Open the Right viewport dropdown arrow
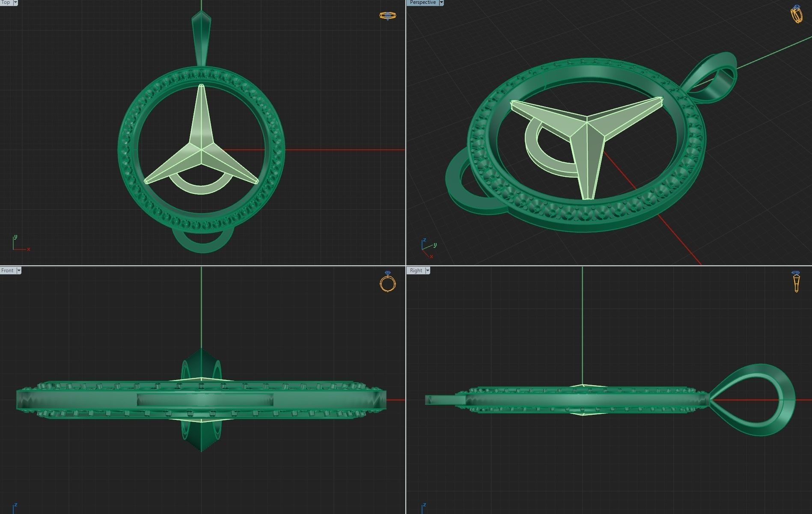 coord(427,270)
